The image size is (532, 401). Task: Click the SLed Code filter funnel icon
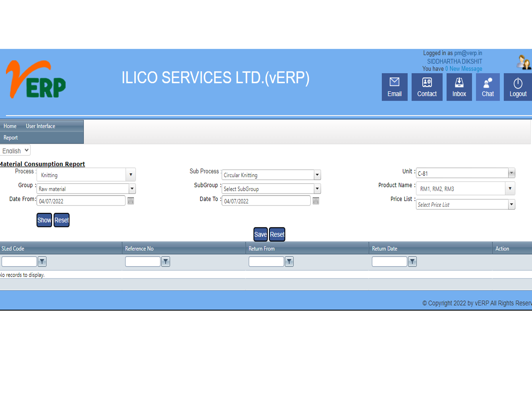click(x=42, y=262)
